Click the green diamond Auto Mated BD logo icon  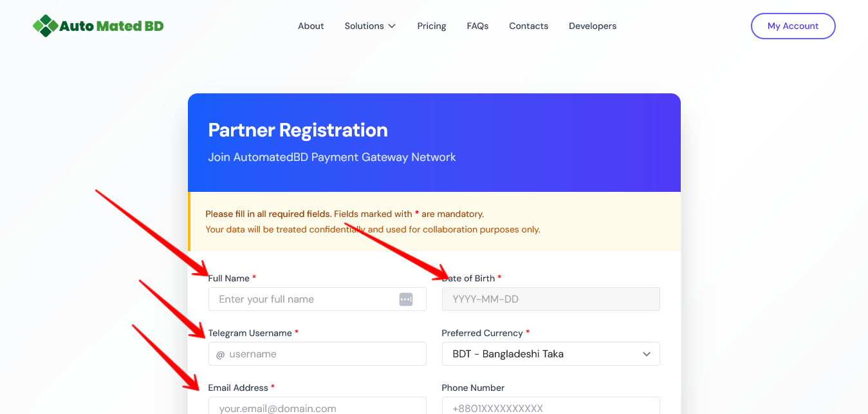tap(45, 26)
